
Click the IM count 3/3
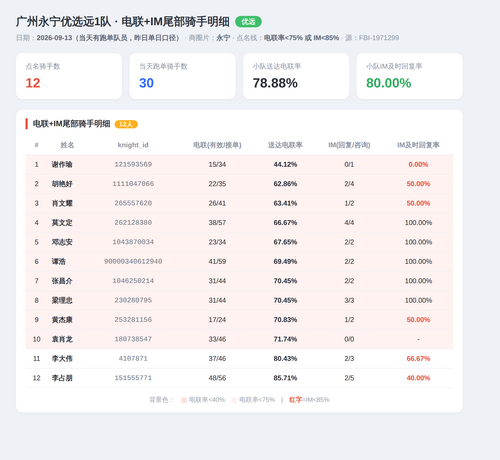[x=349, y=300]
